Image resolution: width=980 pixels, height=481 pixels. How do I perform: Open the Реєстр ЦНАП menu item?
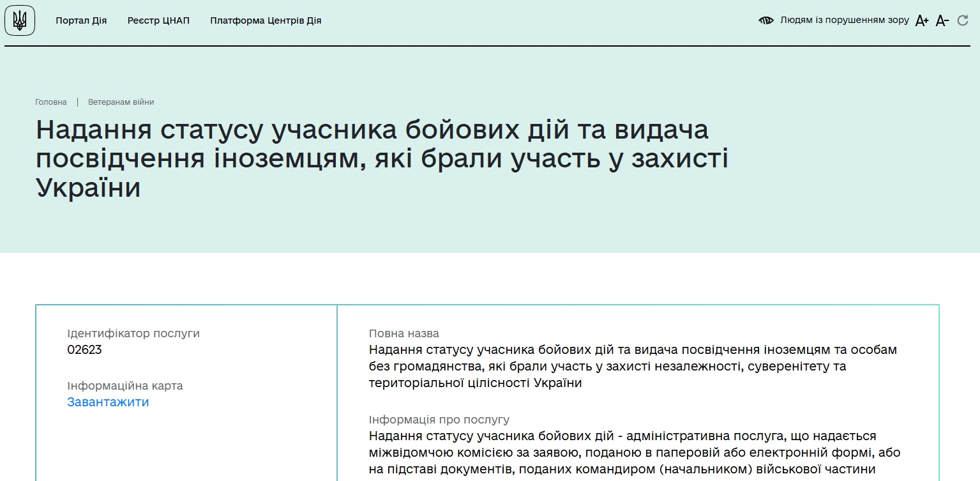click(158, 20)
